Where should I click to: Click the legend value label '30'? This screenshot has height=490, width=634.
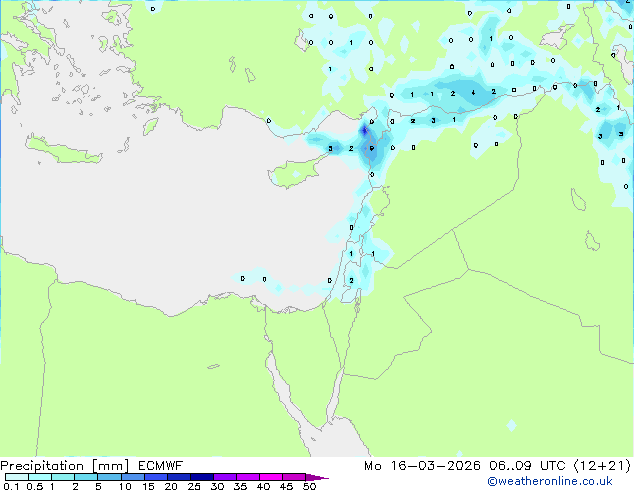[217, 486]
